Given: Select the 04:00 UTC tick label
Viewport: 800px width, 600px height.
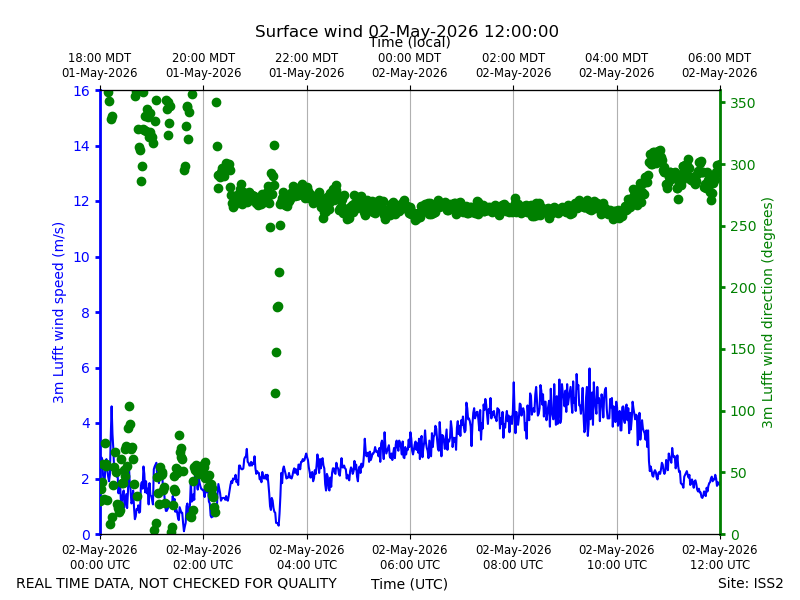Looking at the screenshot, I should (307, 557).
